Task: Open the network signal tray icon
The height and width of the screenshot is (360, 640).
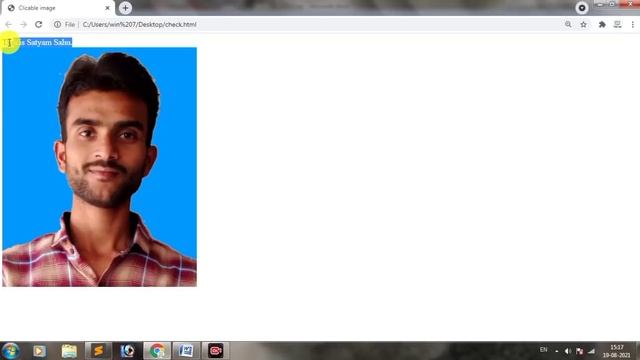Action: 591,351
